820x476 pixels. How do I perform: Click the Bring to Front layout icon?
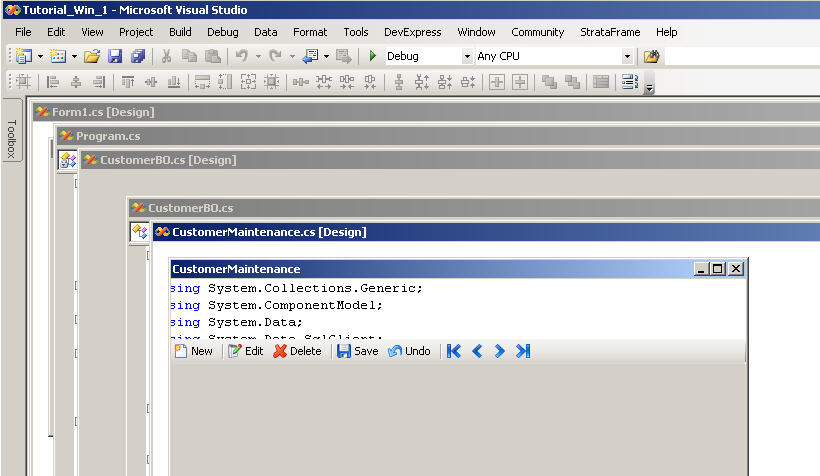click(x=549, y=82)
